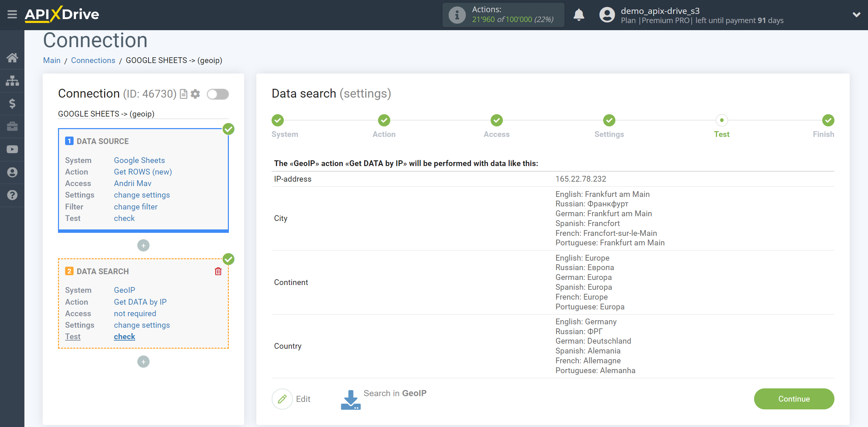Click the connection name field
This screenshot has height=427, width=868.
[x=143, y=114]
